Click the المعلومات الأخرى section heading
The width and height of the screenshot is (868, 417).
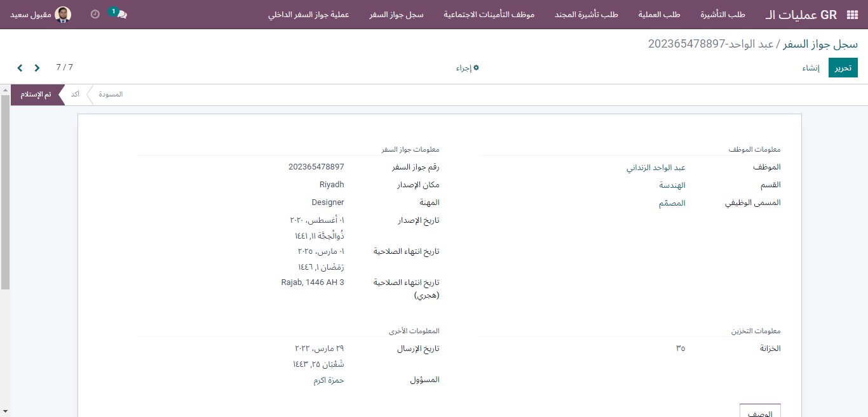414,331
